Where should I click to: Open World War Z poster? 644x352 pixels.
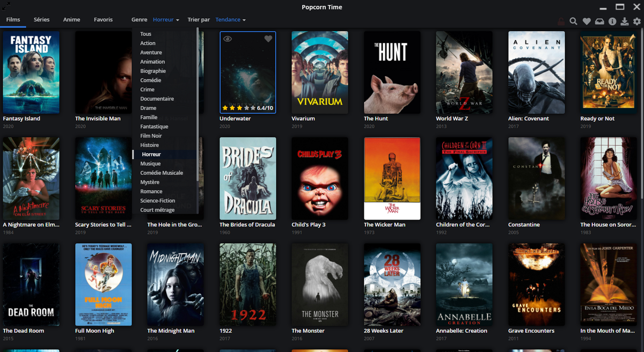(x=464, y=72)
